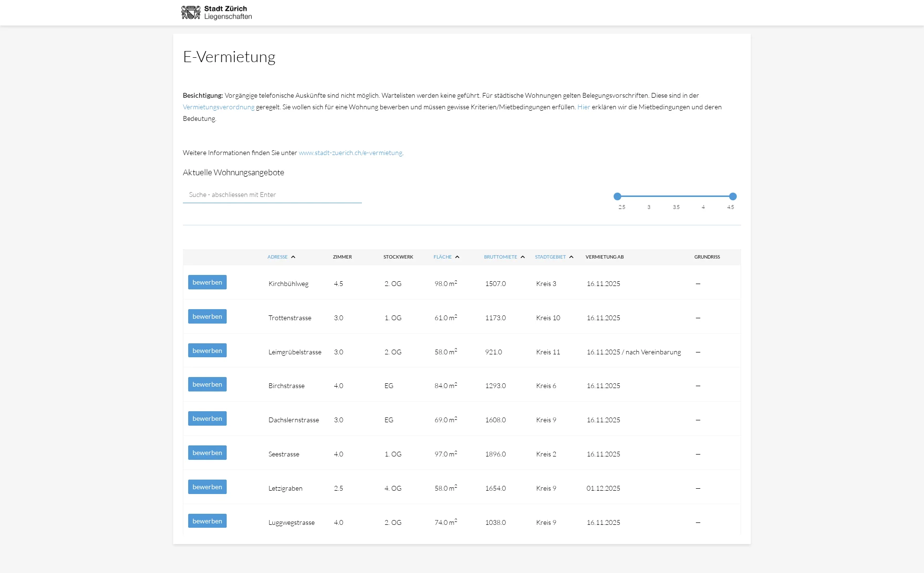Apply for the Letzigraben apartment
Screen dimensions: 924x573
tap(207, 487)
